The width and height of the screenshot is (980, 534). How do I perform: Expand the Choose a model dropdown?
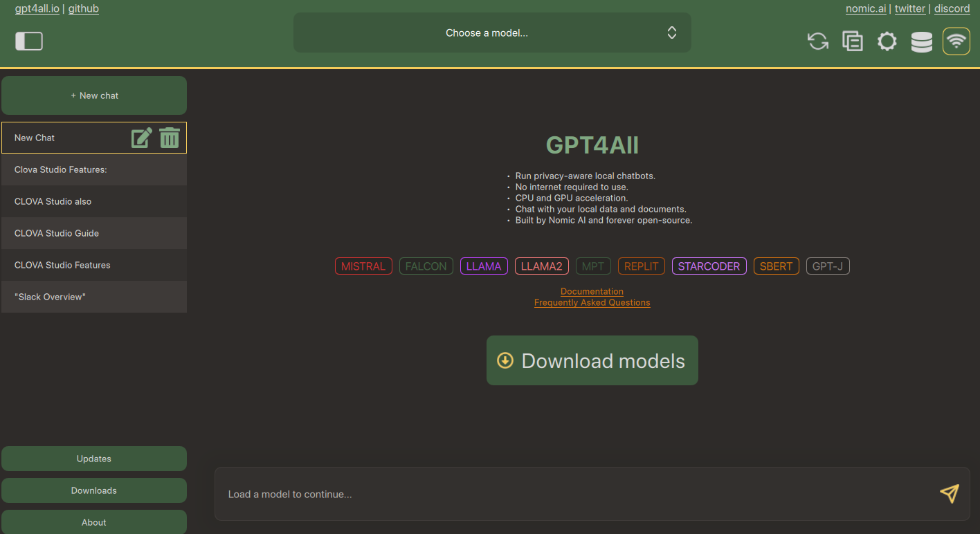pos(492,33)
